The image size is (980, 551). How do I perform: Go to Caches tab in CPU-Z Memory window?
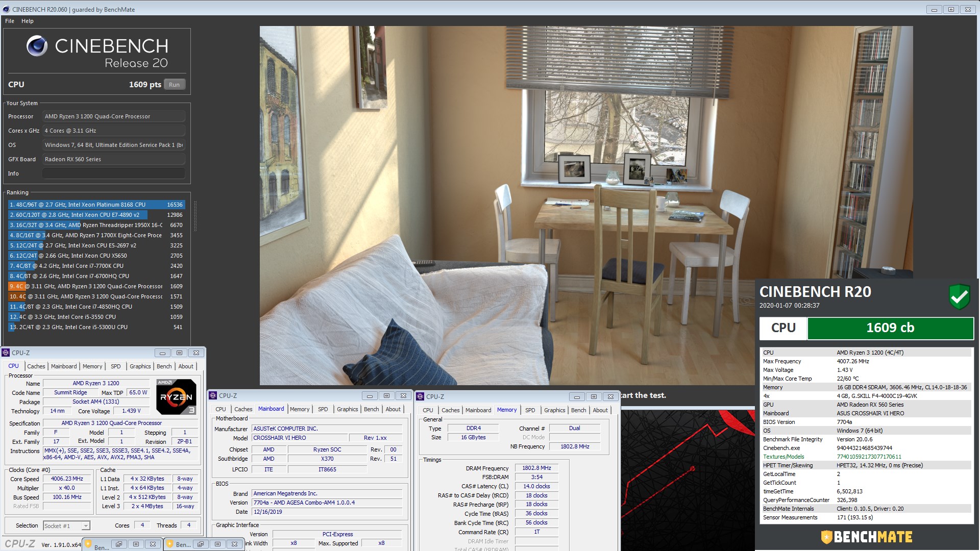click(451, 410)
